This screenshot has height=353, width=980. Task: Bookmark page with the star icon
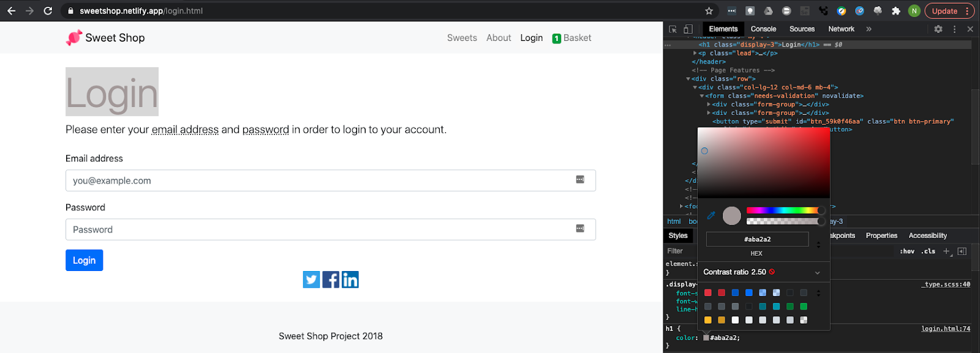[709, 11]
